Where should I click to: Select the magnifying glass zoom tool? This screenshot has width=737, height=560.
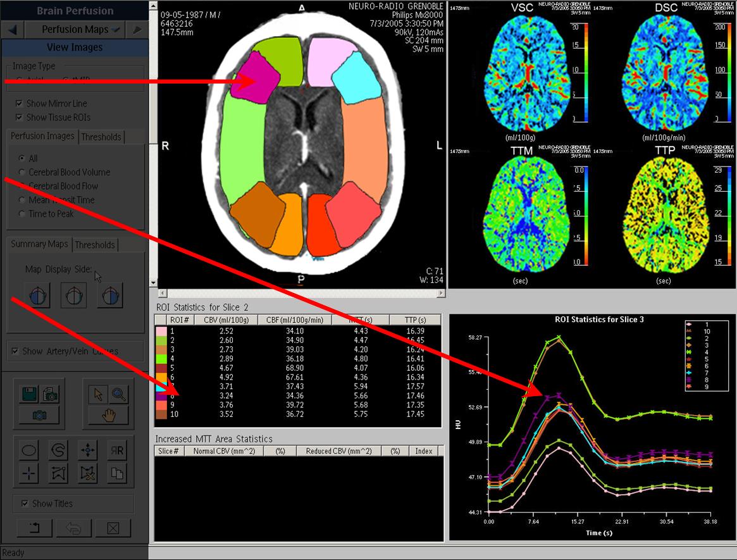[x=118, y=394]
